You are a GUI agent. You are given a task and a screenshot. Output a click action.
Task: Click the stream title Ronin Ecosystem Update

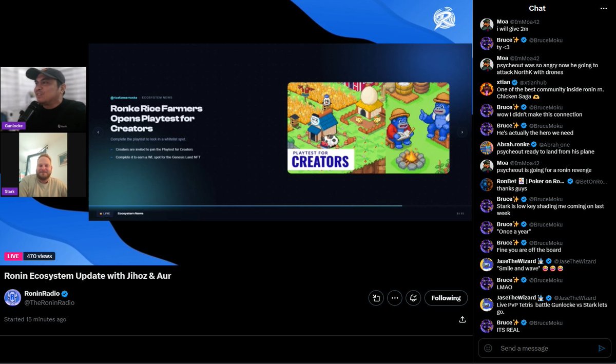pyautogui.click(x=87, y=276)
